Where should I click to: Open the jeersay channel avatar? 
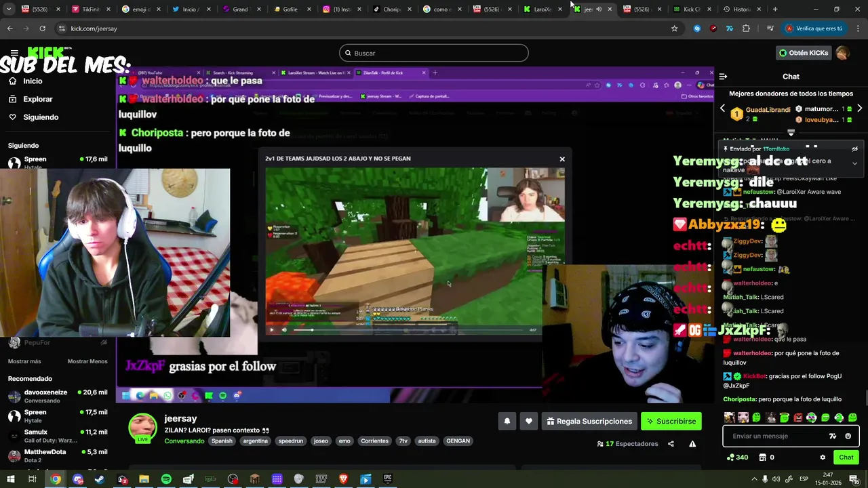point(142,428)
